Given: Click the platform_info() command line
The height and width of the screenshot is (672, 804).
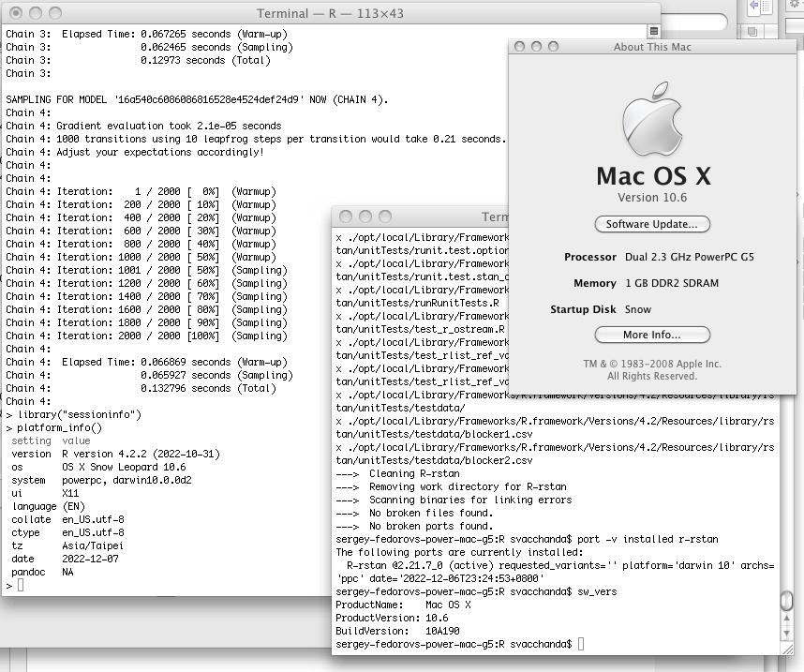Looking at the screenshot, I should 53,427.
